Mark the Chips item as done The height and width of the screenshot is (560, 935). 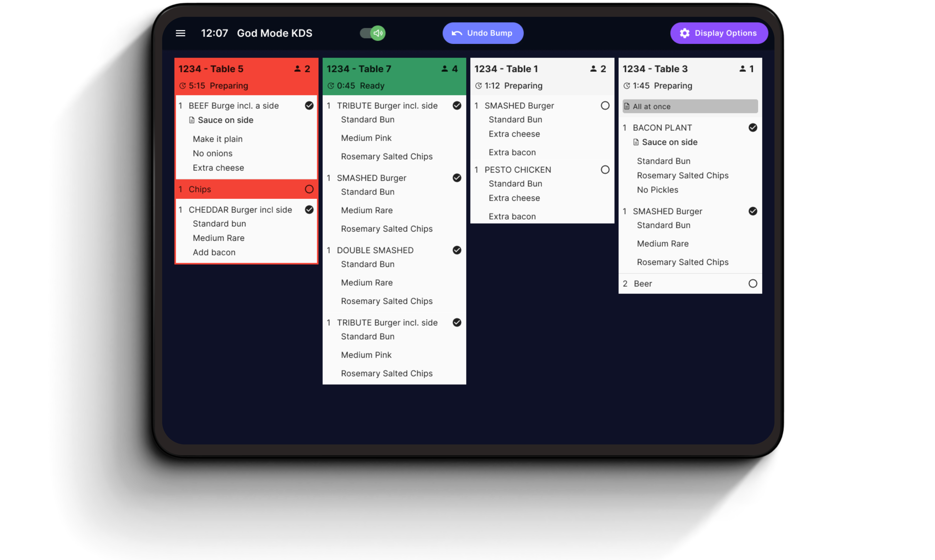(309, 189)
